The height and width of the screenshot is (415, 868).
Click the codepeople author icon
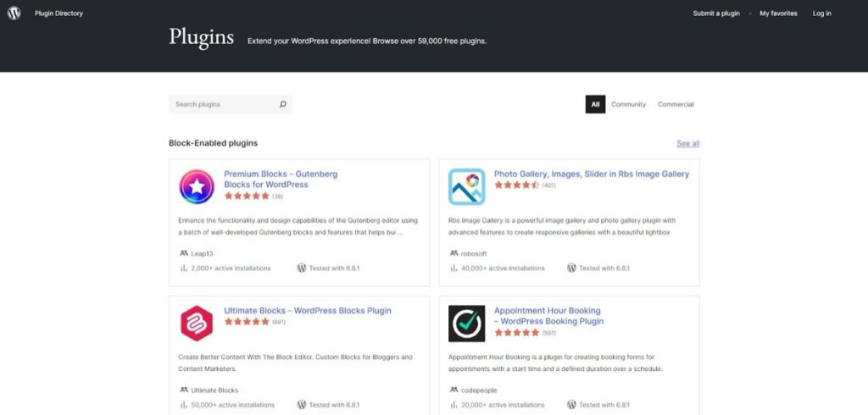[x=454, y=390]
